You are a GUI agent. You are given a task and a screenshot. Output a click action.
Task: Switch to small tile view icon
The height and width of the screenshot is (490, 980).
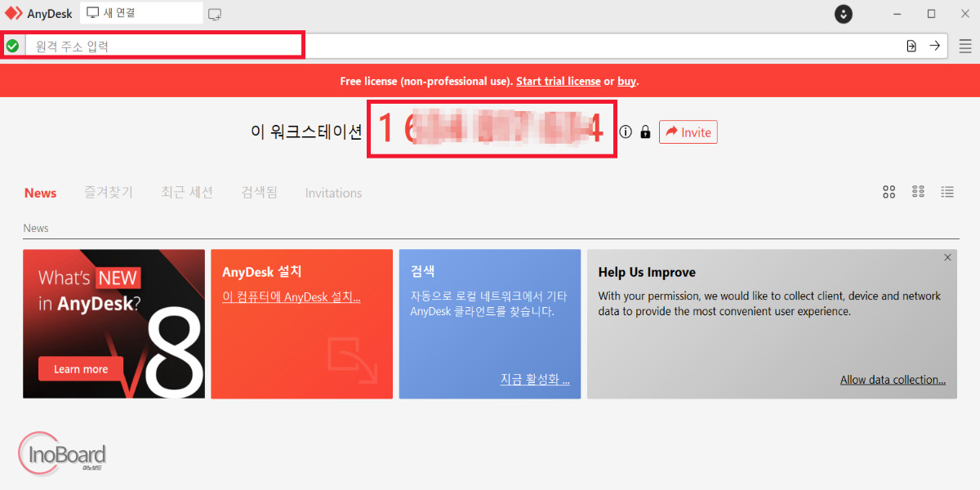[918, 192]
